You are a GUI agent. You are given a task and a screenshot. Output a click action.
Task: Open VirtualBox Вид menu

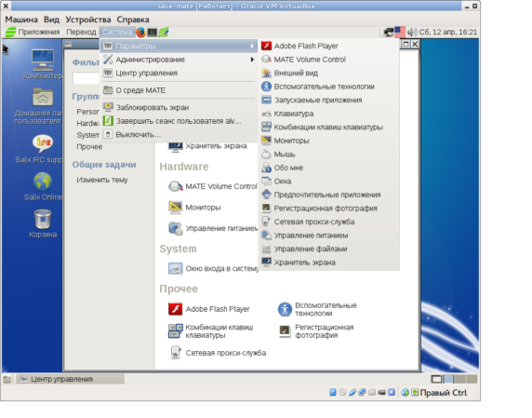coord(51,20)
